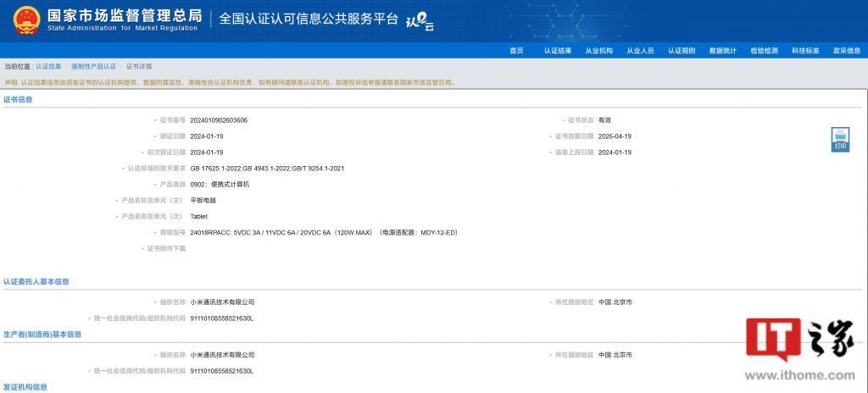Open the 科技标准 menu item

(805, 50)
